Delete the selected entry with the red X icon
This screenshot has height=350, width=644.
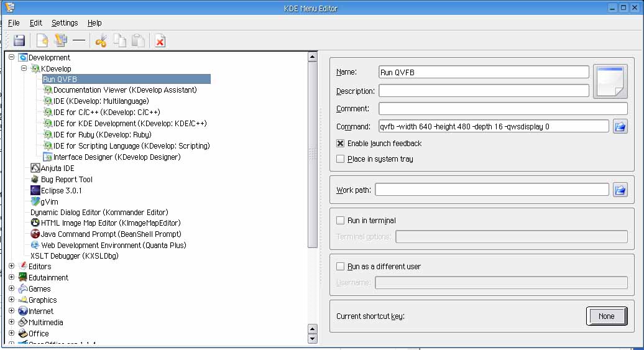pyautogui.click(x=160, y=40)
